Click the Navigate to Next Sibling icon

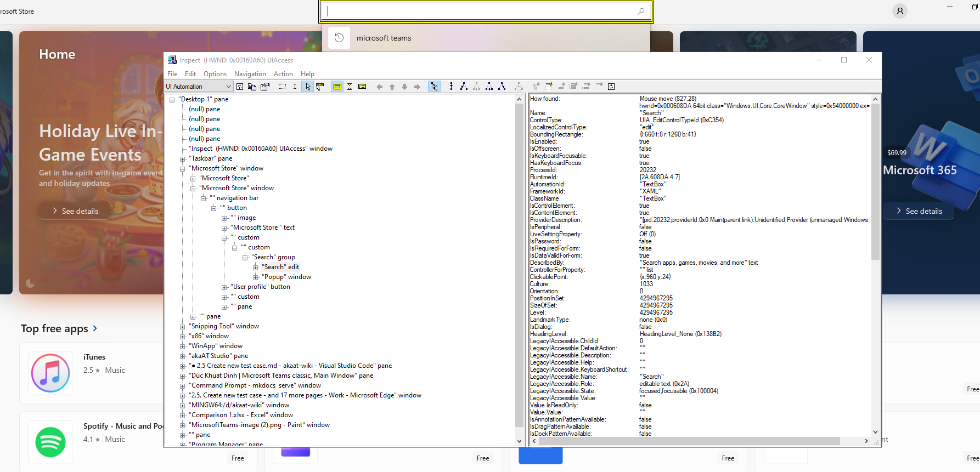[x=489, y=87]
